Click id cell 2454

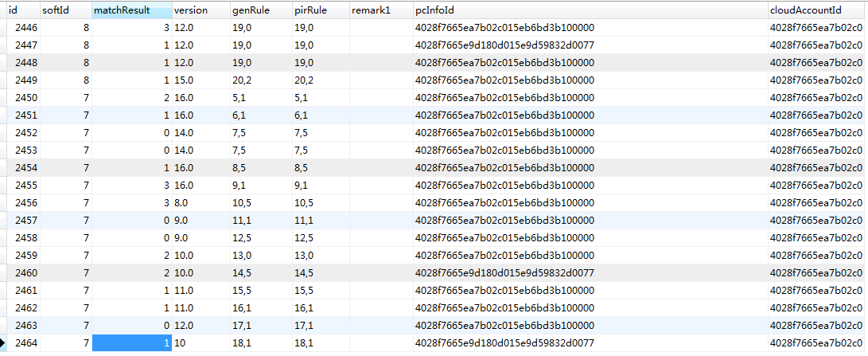click(23, 167)
